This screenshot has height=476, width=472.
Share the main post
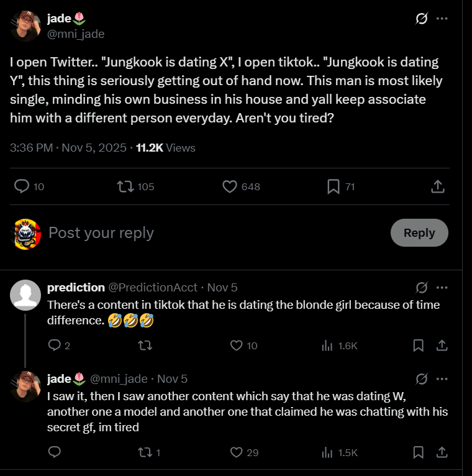pyautogui.click(x=437, y=186)
